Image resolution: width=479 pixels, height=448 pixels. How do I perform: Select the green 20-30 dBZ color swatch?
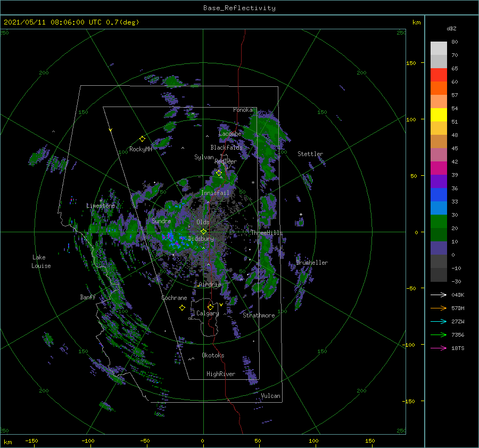coord(439,221)
